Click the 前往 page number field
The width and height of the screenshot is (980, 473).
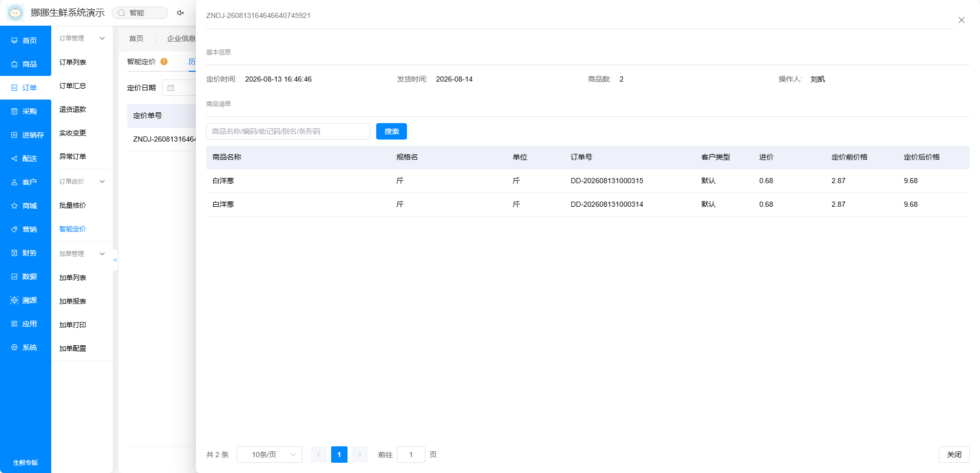point(411,455)
